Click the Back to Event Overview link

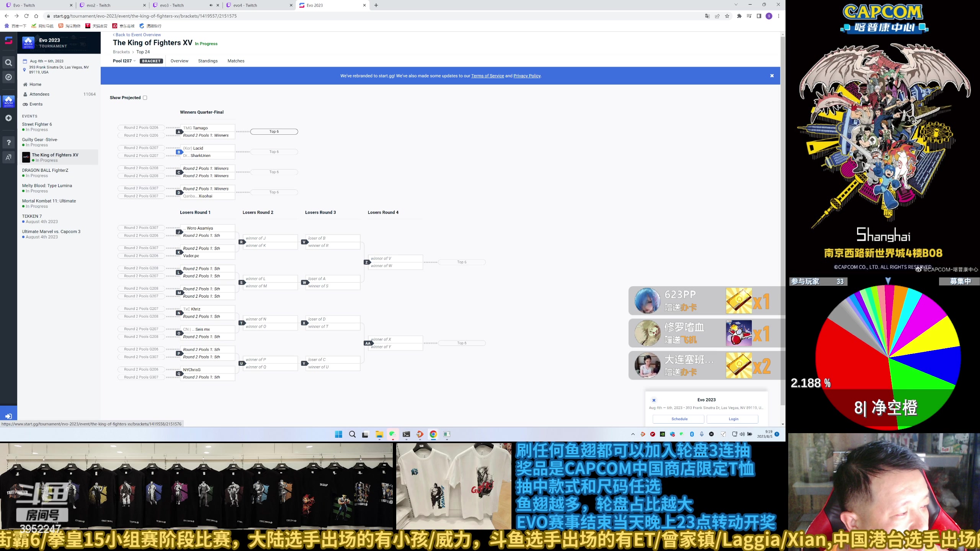137,35
